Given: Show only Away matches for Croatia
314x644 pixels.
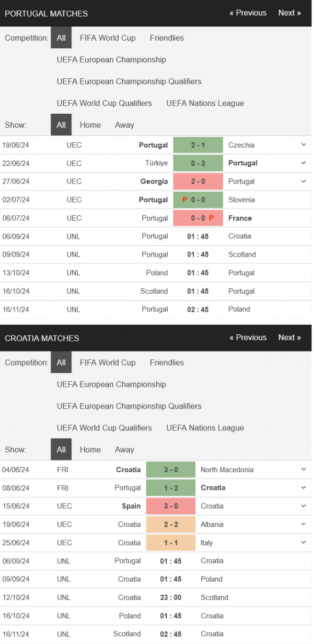Looking at the screenshot, I should click(125, 450).
